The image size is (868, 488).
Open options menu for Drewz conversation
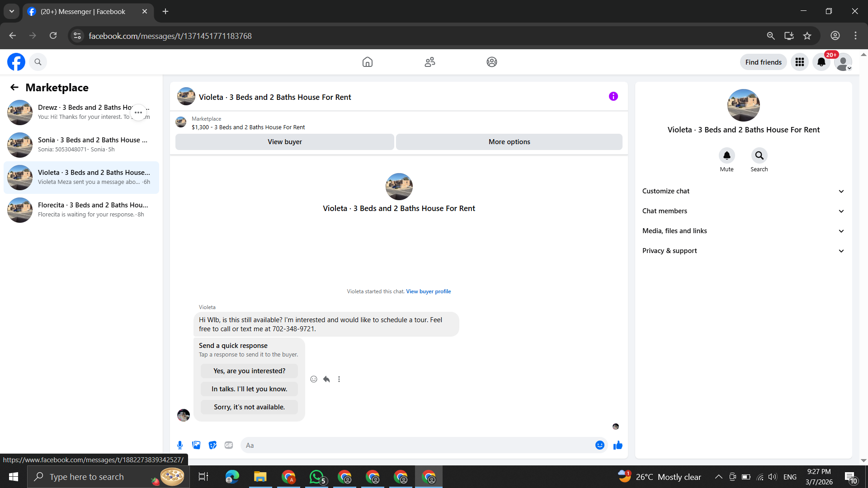click(x=138, y=113)
